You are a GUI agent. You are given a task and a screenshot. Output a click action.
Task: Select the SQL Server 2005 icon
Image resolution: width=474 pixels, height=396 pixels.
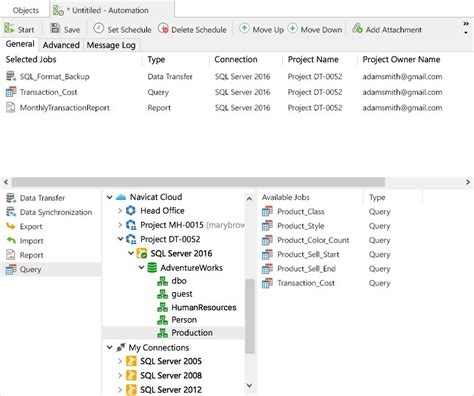(x=131, y=361)
